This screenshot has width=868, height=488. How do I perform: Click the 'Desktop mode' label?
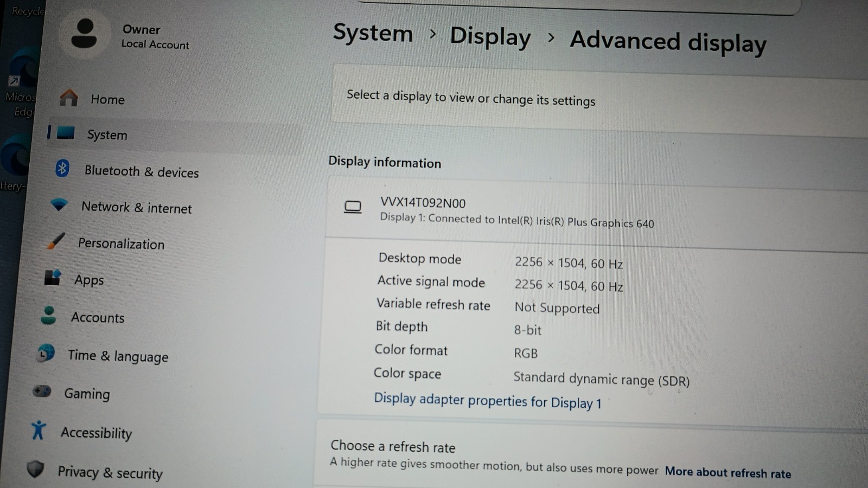[x=420, y=259]
